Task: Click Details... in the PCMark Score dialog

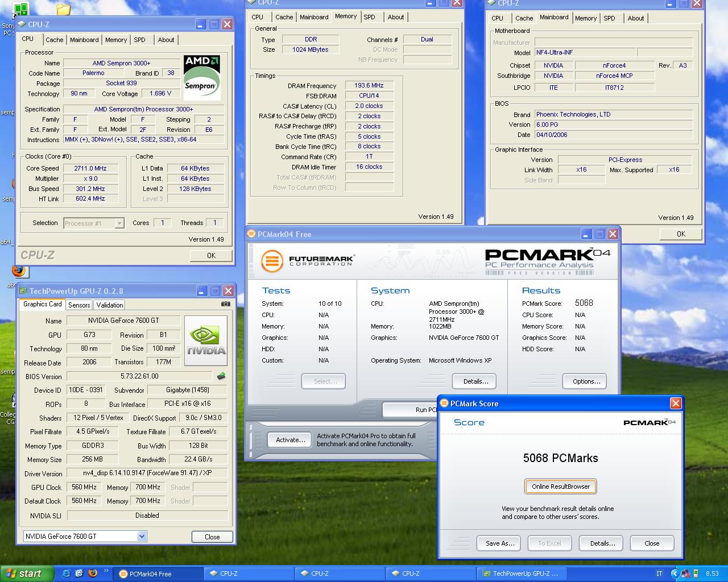Action: [602, 543]
